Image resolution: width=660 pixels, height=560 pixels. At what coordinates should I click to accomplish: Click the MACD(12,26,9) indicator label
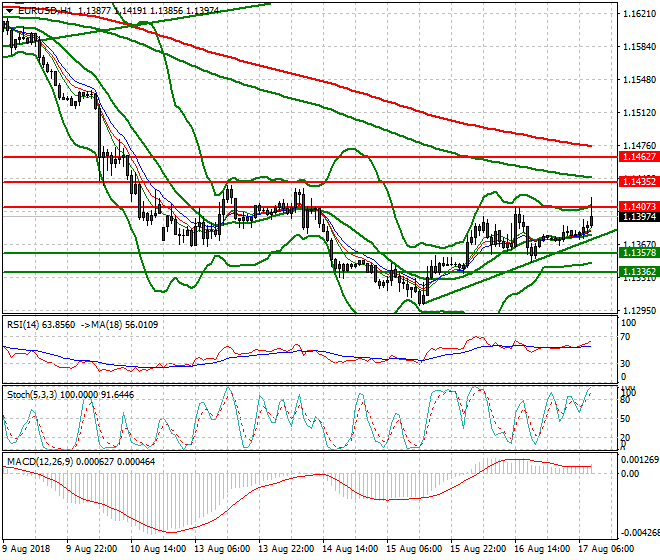click(40, 462)
